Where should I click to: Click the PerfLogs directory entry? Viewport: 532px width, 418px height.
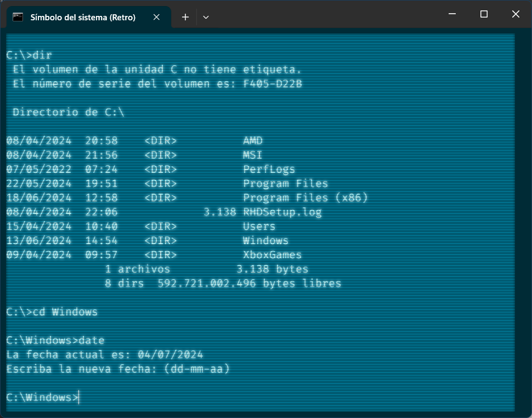pyautogui.click(x=269, y=169)
